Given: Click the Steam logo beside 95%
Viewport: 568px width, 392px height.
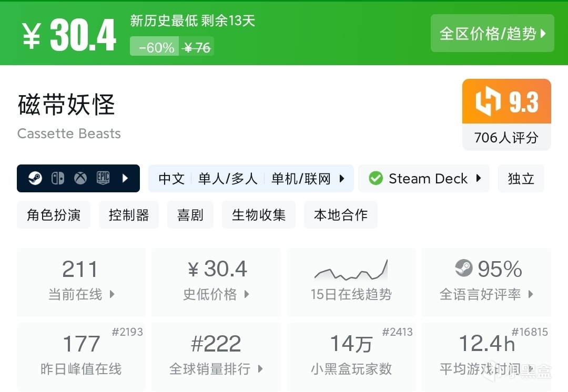Looking at the screenshot, I should (x=464, y=269).
